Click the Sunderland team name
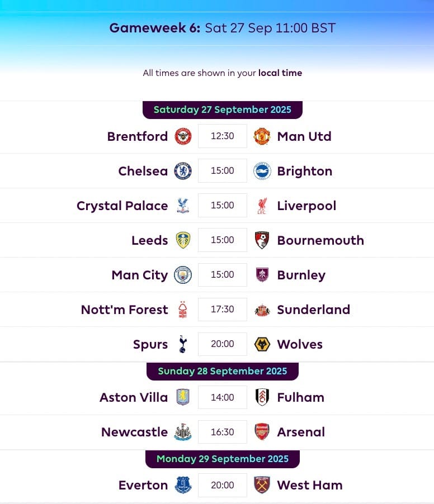 [313, 310]
